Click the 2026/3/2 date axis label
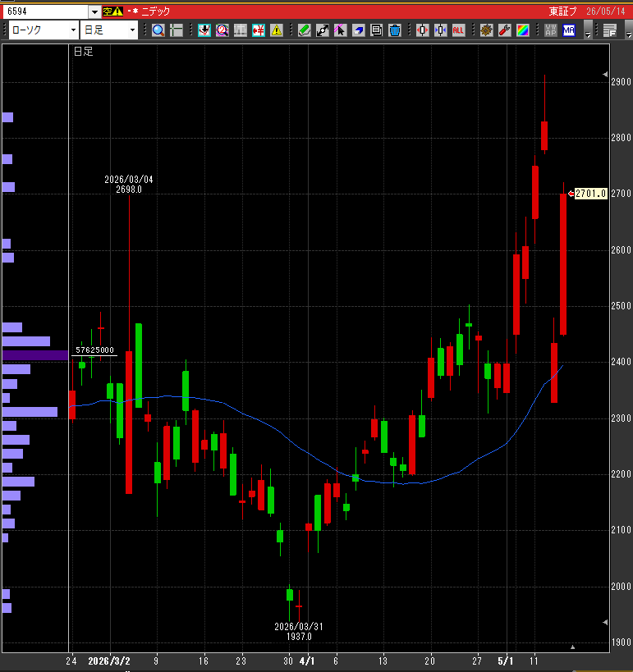 tap(109, 661)
